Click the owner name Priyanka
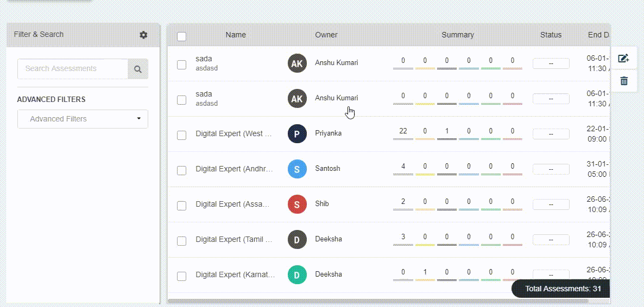The width and height of the screenshot is (644, 307). coord(328,133)
